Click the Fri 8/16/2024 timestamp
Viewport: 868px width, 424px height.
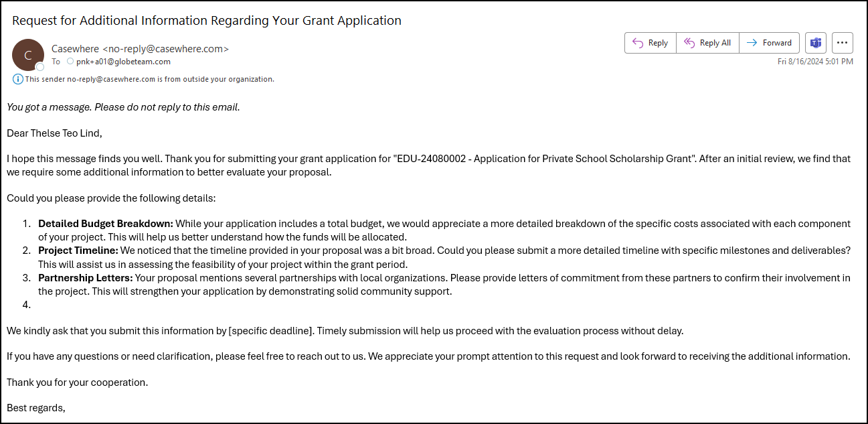tap(815, 61)
